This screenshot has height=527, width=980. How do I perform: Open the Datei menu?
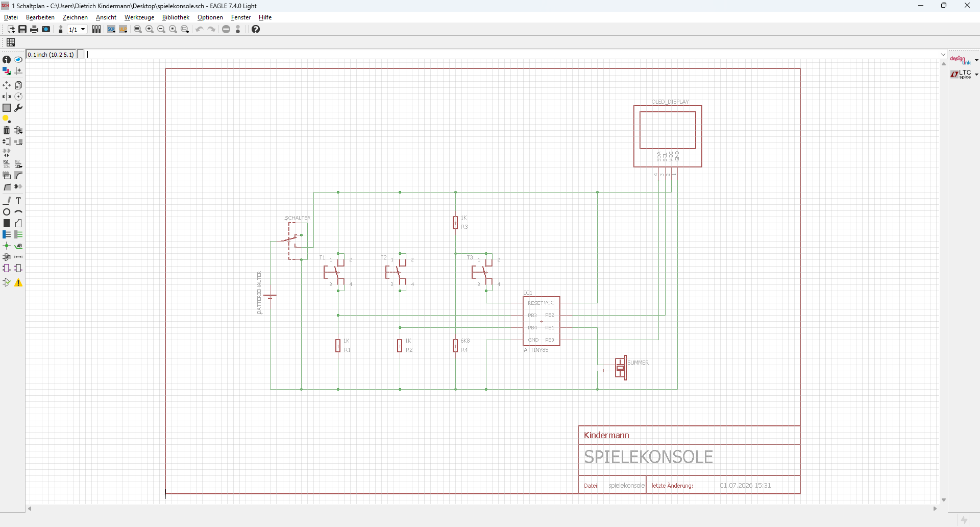click(x=11, y=17)
